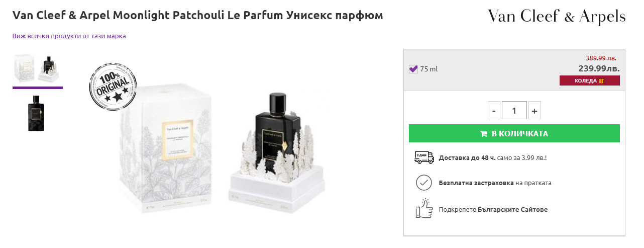Increase quantity with the plus button
644x248 pixels.
click(x=534, y=110)
